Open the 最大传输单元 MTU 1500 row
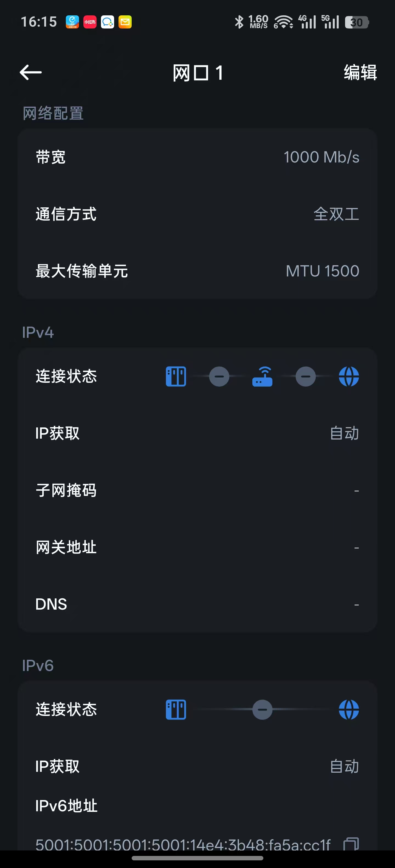 (x=197, y=271)
